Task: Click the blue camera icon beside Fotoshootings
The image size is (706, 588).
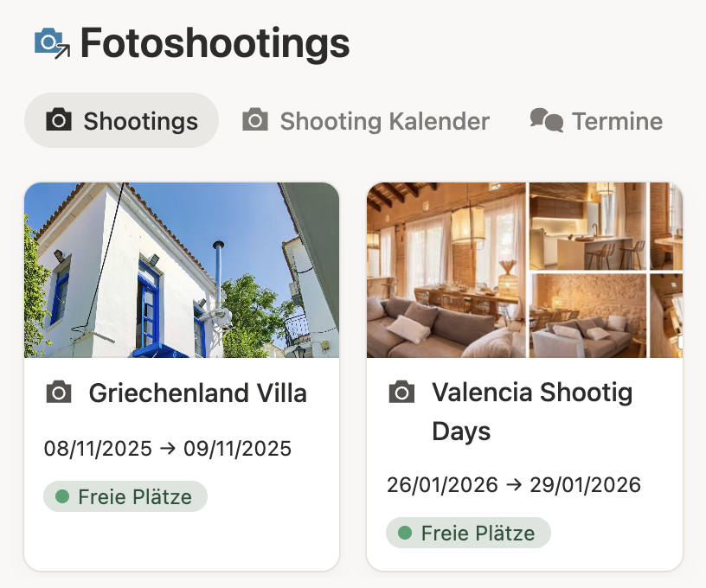Action: point(52,43)
